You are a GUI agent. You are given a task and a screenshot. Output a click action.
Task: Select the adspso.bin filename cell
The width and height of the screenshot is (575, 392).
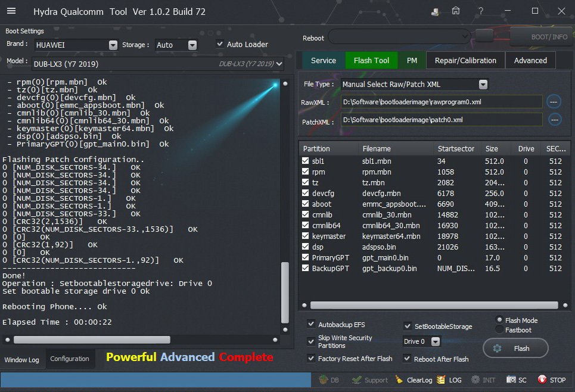coord(379,247)
